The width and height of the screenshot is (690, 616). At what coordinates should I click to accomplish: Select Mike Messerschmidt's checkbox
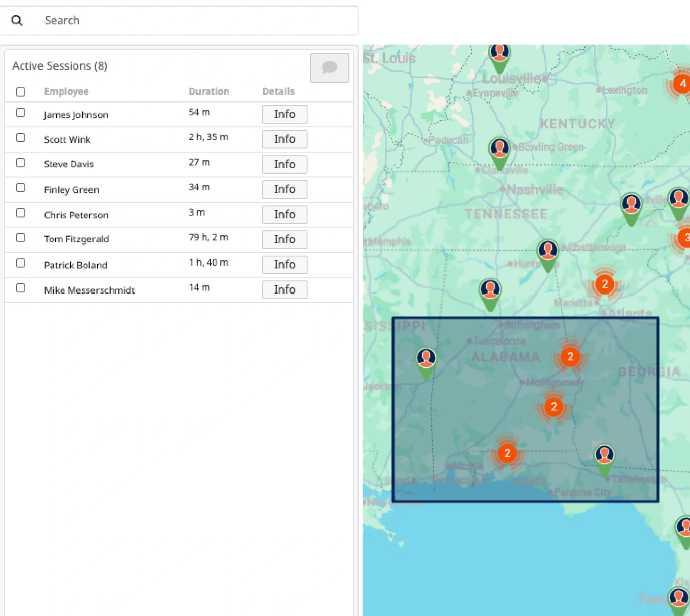tap(21, 288)
